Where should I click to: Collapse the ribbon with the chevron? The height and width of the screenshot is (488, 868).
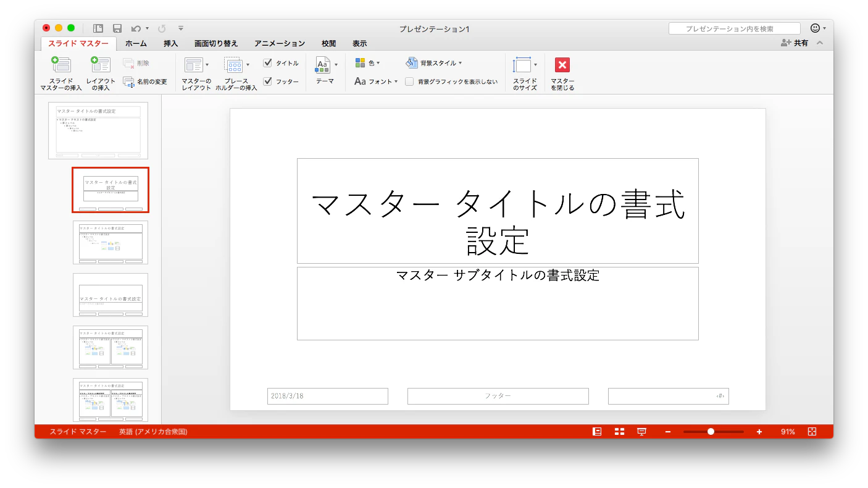coord(820,43)
